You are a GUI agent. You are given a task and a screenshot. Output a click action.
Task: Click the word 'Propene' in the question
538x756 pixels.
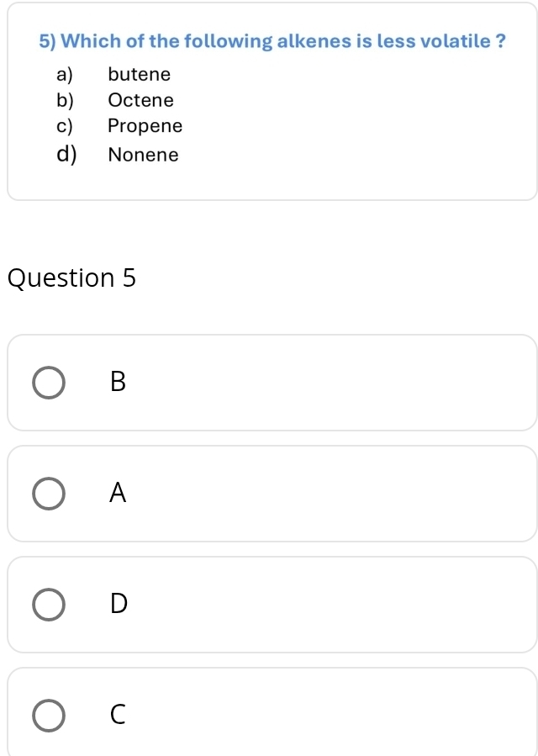pos(145,127)
